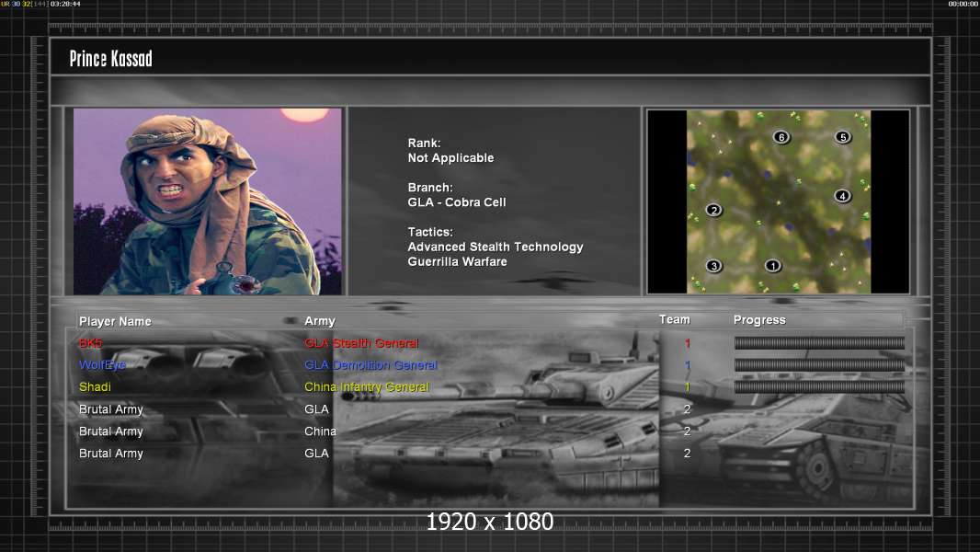The width and height of the screenshot is (980, 552).
Task: Click the Prince Kassad general portrait
Action: tap(207, 201)
